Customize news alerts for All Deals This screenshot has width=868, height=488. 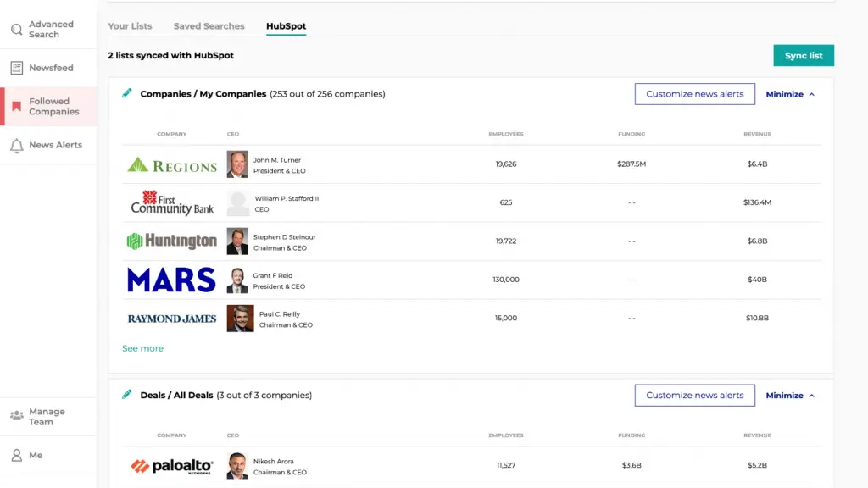pos(694,396)
